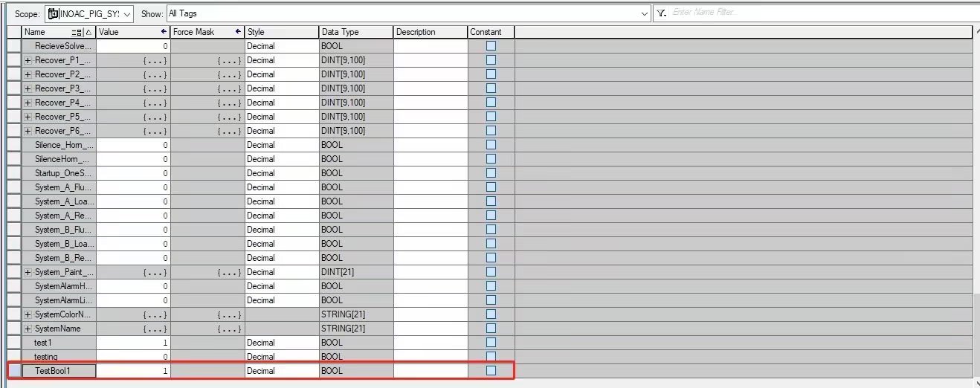
Task: Click the arrow icon in Value column header
Action: click(164, 33)
